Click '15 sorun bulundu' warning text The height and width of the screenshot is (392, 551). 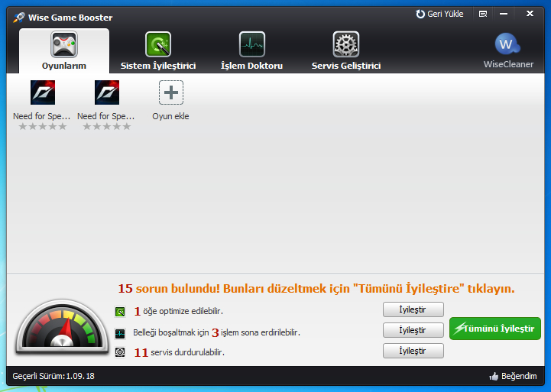tap(169, 289)
